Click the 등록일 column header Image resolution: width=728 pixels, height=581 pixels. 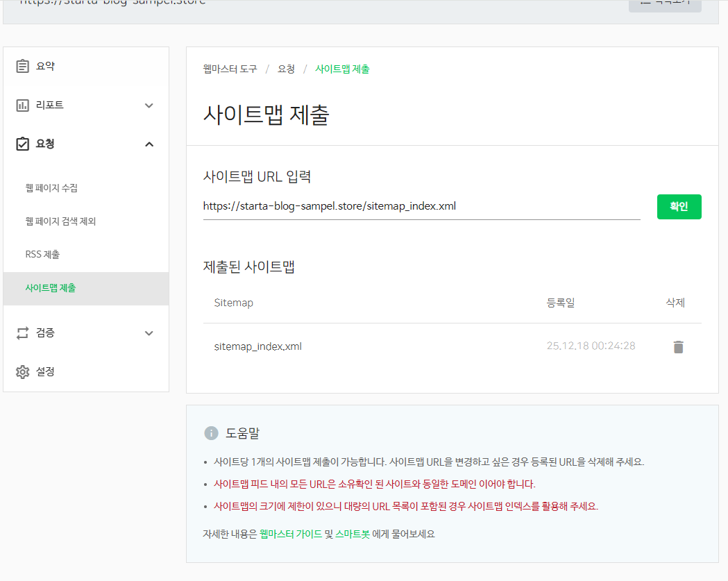560,303
